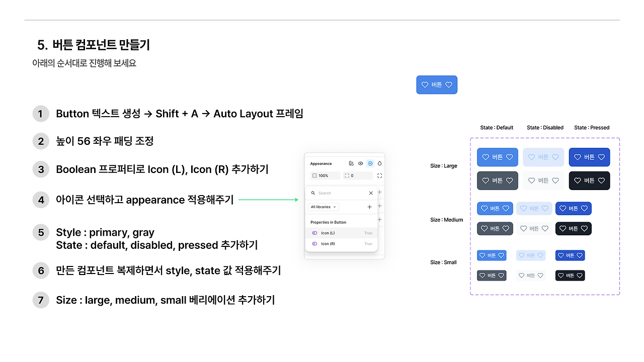Click the State : Pressed column label

click(x=592, y=128)
